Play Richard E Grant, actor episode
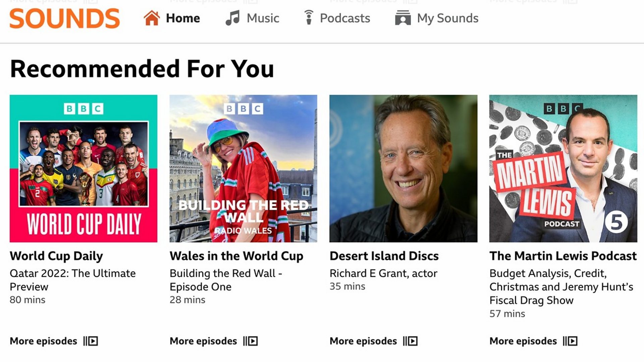Viewport: 644px width, 362px height. (383, 274)
